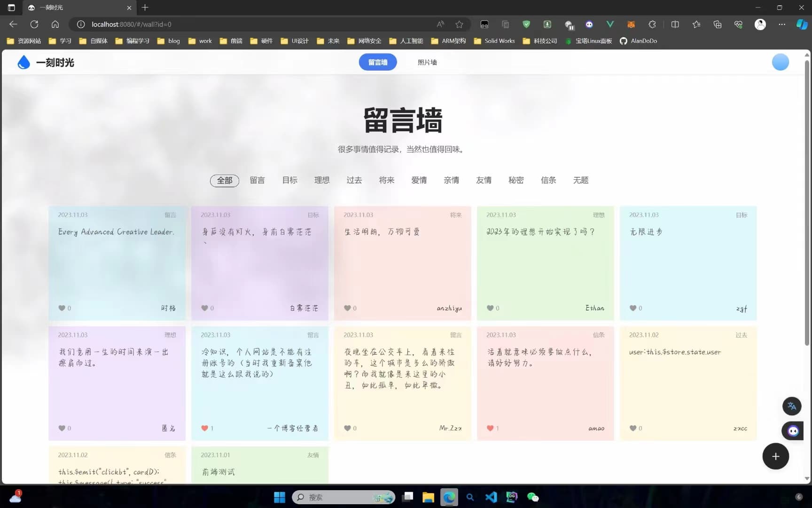The image size is (812, 508).
Task: Open the AlanDoDo GitHub bookmark
Action: point(638,41)
